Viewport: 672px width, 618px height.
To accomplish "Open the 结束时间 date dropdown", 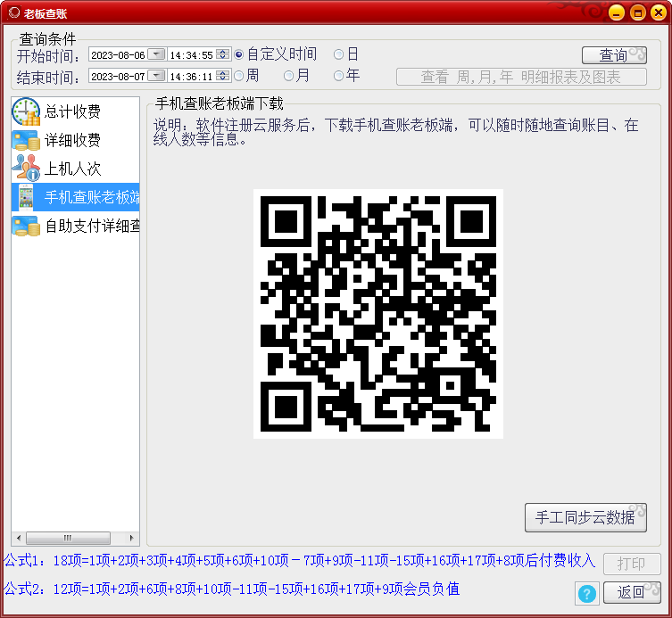I will (x=156, y=76).
